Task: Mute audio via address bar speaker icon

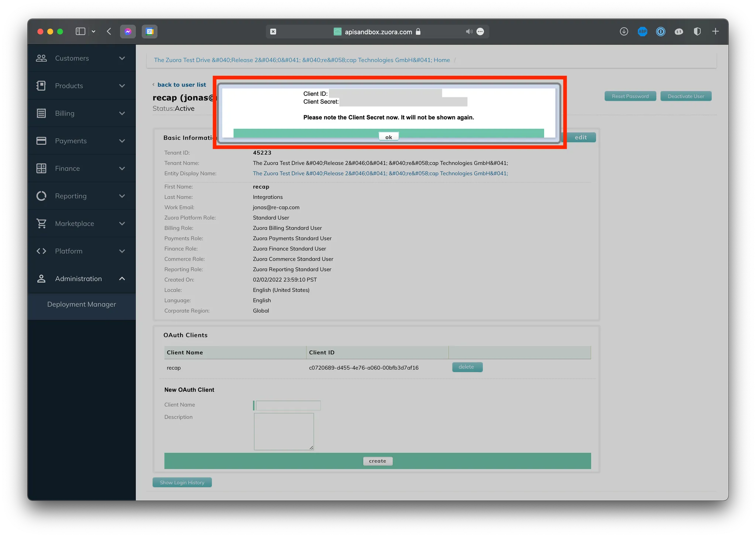Action: (469, 32)
